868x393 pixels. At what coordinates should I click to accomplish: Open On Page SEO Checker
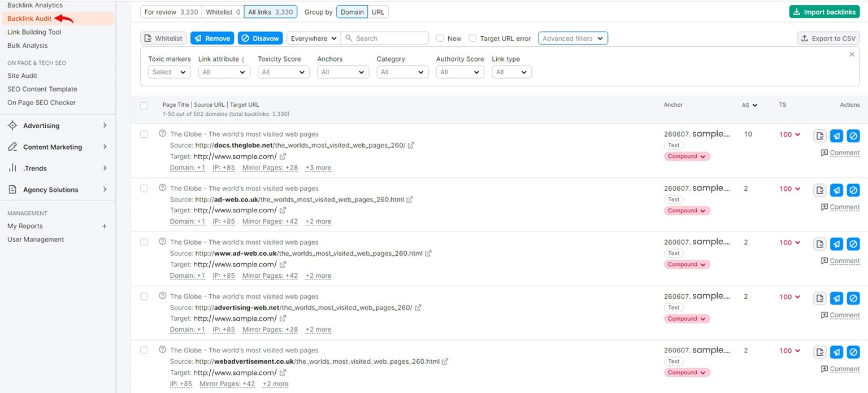pyautogui.click(x=41, y=103)
